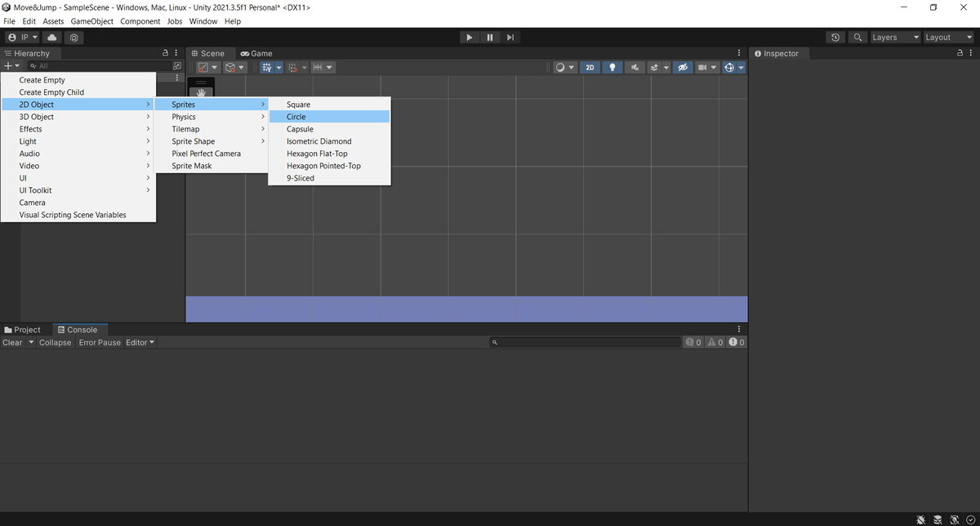Toggle the Error Pause button
Viewport: 980px width, 526px height.
100,342
